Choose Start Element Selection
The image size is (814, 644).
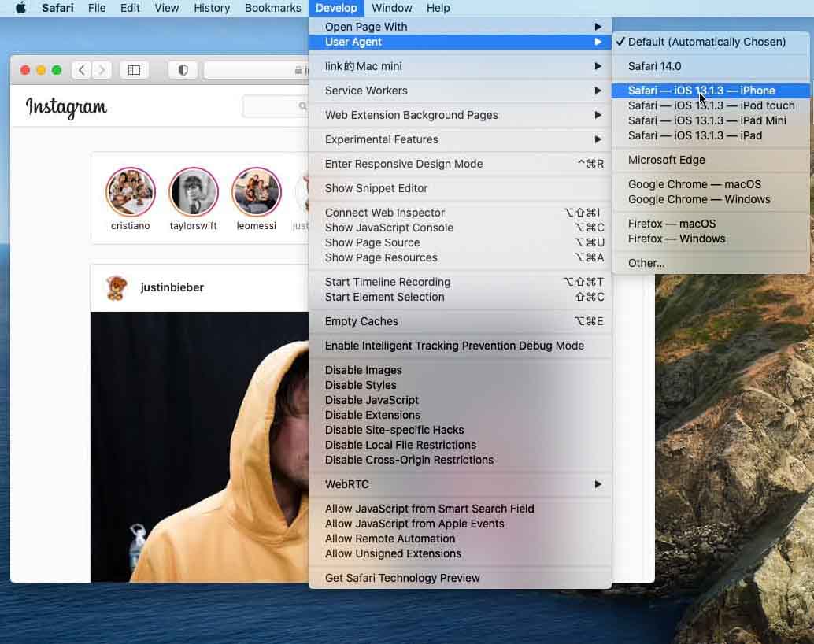click(x=460, y=297)
